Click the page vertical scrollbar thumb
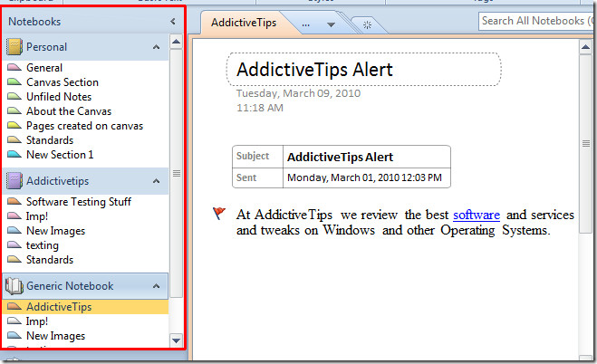This screenshot has width=597, height=364. point(585,144)
